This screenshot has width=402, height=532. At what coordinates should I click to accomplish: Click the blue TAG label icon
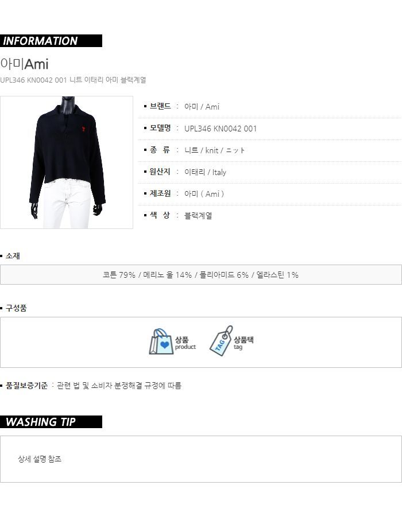[x=221, y=341]
